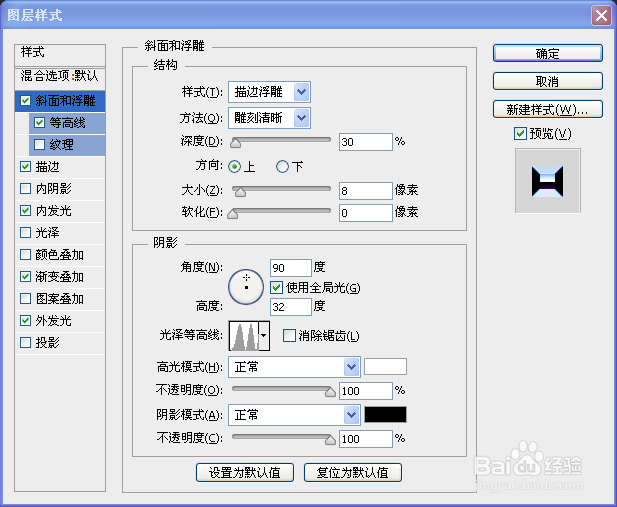Viewport: 617px width, 507px height.
Task: Enable the 纹理 checkbox
Action: [x=39, y=145]
